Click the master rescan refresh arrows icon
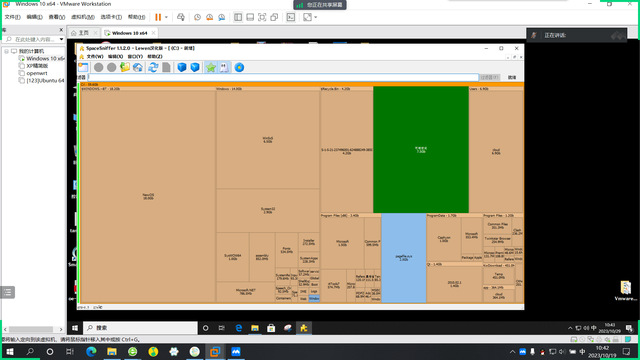The height and width of the screenshot is (360, 640). coord(153,67)
